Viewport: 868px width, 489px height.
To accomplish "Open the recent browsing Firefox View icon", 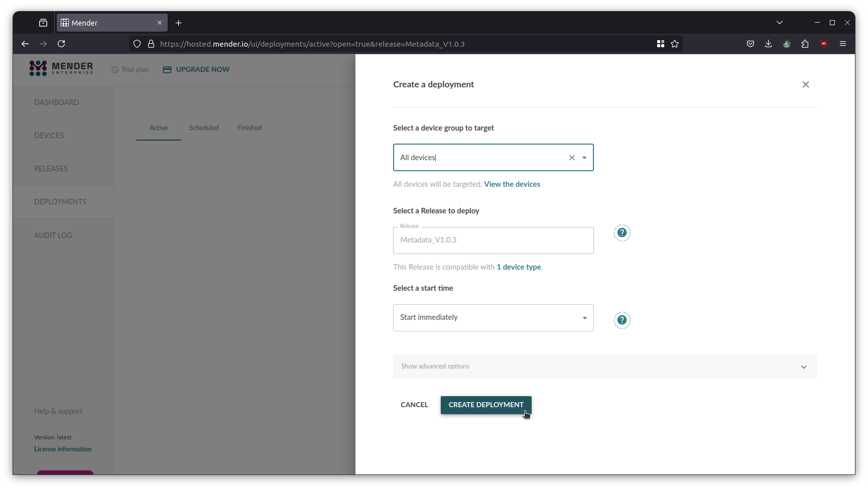I will point(43,23).
